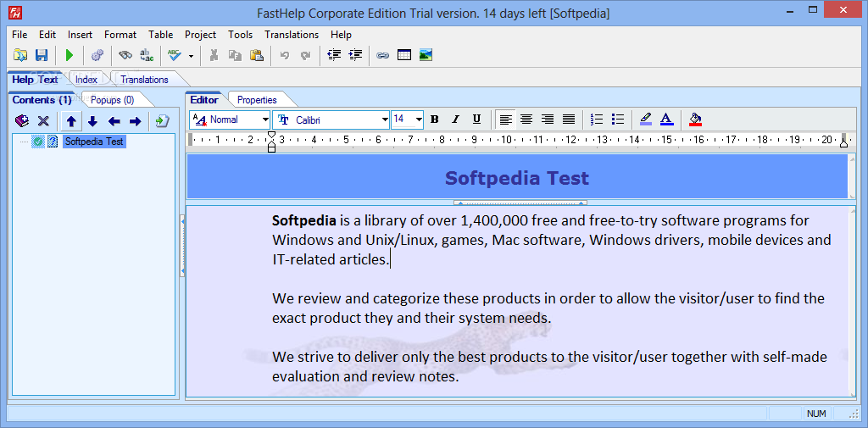Switch to the Popups (0) tab
The image size is (868, 428).
coord(113,100)
